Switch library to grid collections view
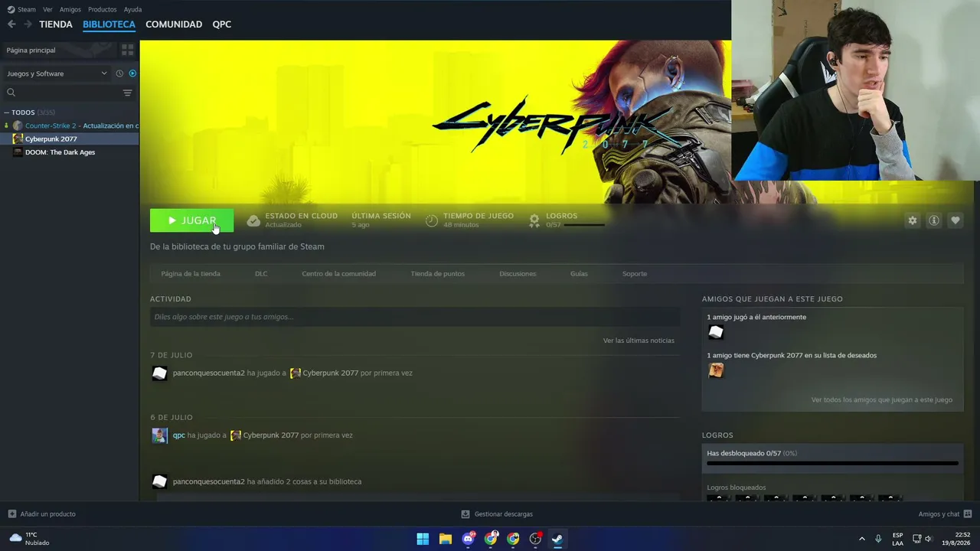 coord(127,50)
